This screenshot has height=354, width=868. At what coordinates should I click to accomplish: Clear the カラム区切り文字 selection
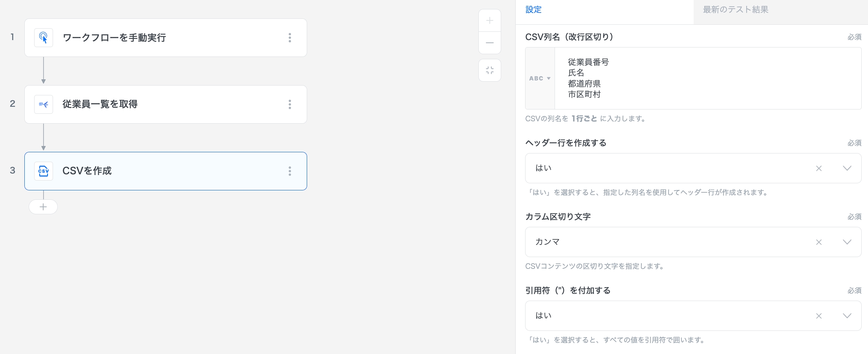819,242
